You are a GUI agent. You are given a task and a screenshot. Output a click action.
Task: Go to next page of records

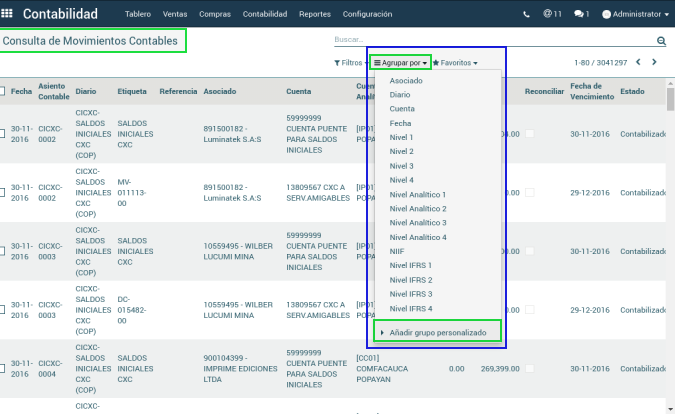pyautogui.click(x=654, y=62)
